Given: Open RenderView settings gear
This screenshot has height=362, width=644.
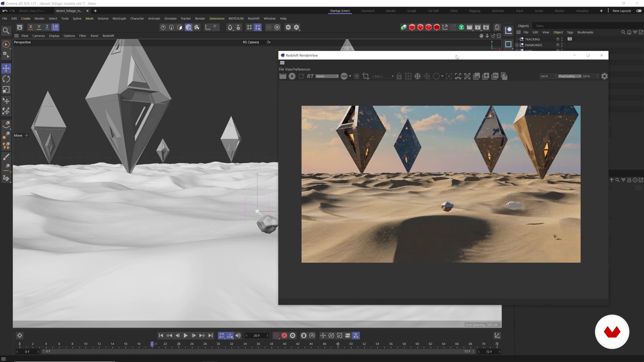Looking at the screenshot, I should coord(604,76).
